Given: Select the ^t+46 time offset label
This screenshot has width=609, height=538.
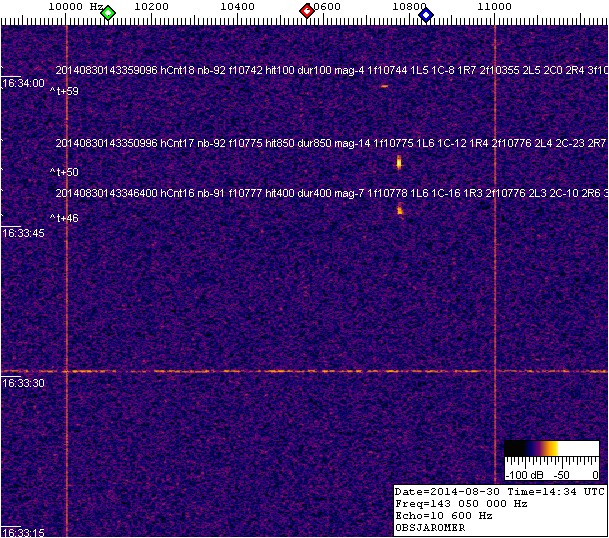Looking at the screenshot, I should click(x=65, y=218).
